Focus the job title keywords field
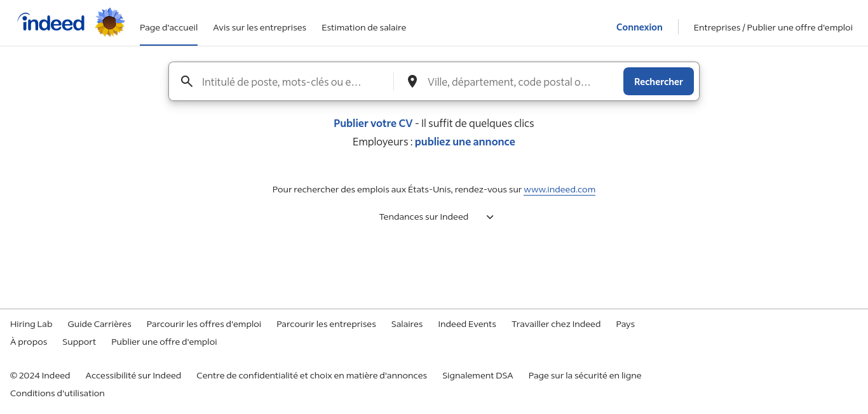868x414 pixels. (294, 81)
